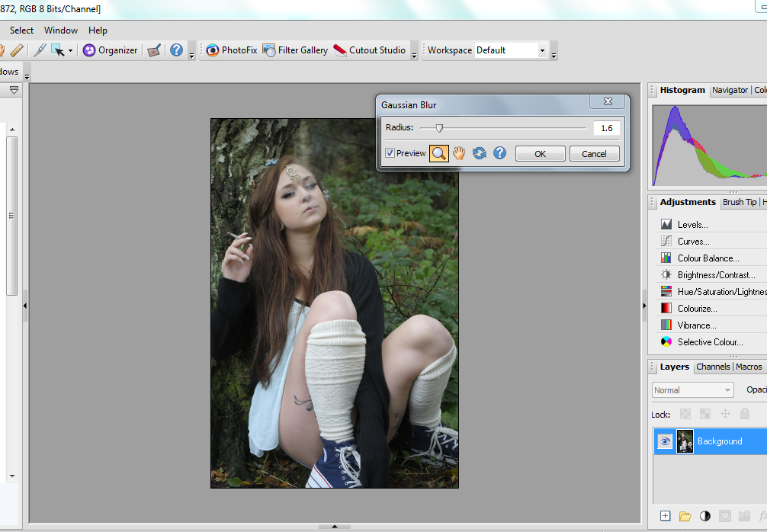This screenshot has height=532, width=767.
Task: Toggle the Preview checkbox in Gaussian Blur
Action: point(390,153)
